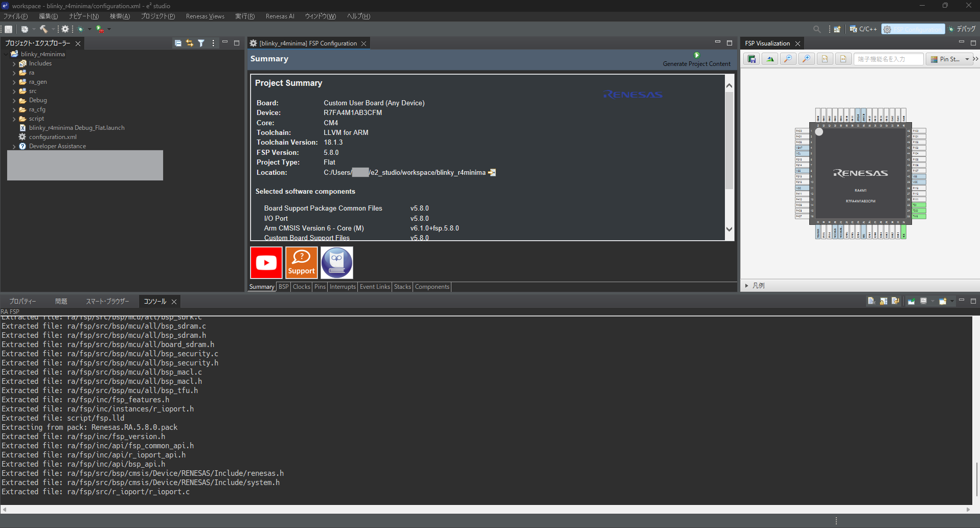Open the 問題 tab
The height and width of the screenshot is (528, 980).
click(x=61, y=302)
